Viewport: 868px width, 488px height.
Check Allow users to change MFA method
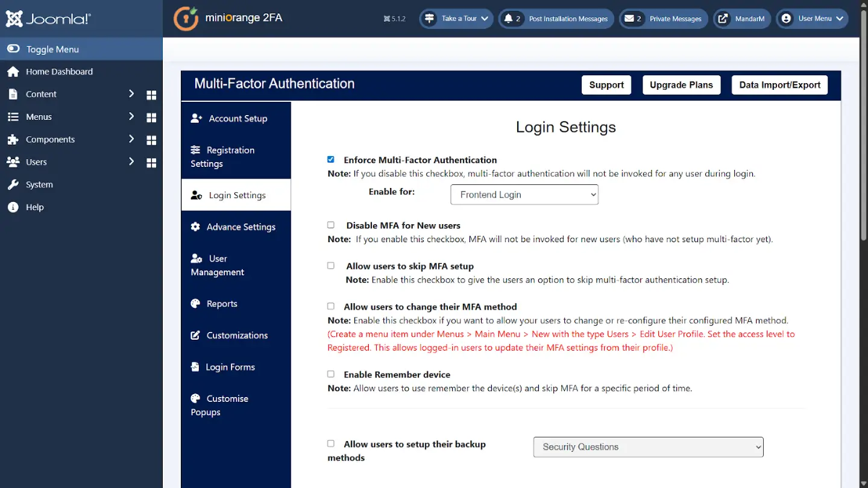(331, 306)
